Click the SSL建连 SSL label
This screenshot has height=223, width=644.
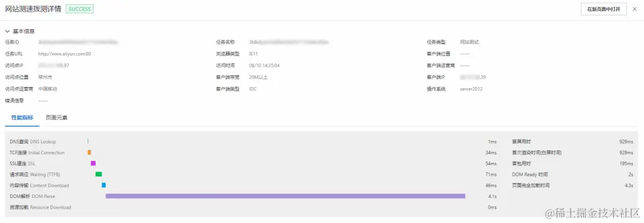23,163
